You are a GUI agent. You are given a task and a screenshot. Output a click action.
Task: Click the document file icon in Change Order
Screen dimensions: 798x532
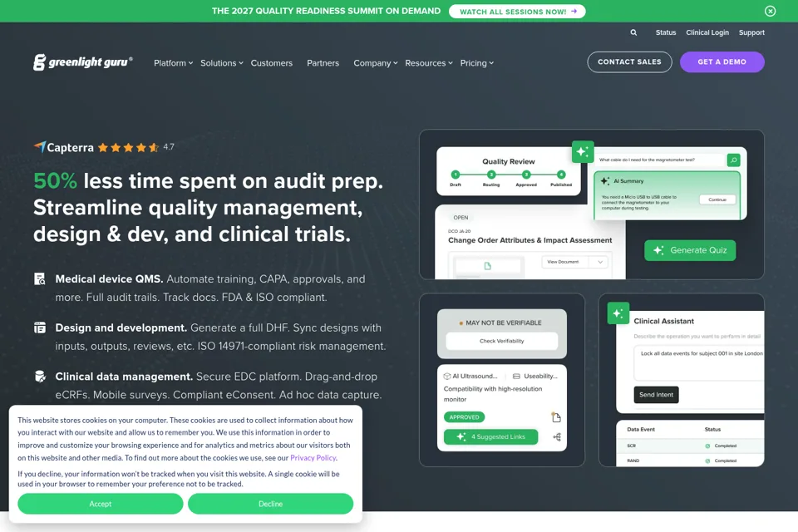(488, 266)
